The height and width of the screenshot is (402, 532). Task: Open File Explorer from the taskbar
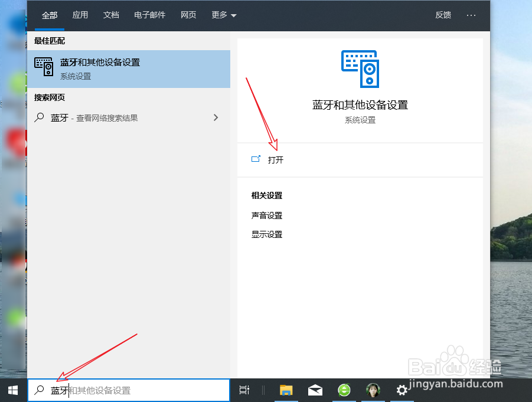[286, 390]
